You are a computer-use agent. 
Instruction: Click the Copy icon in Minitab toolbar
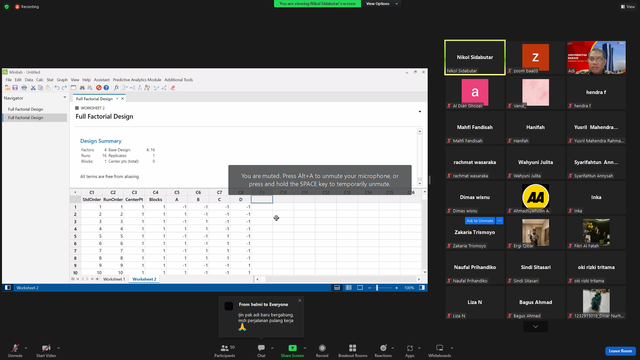40,88
